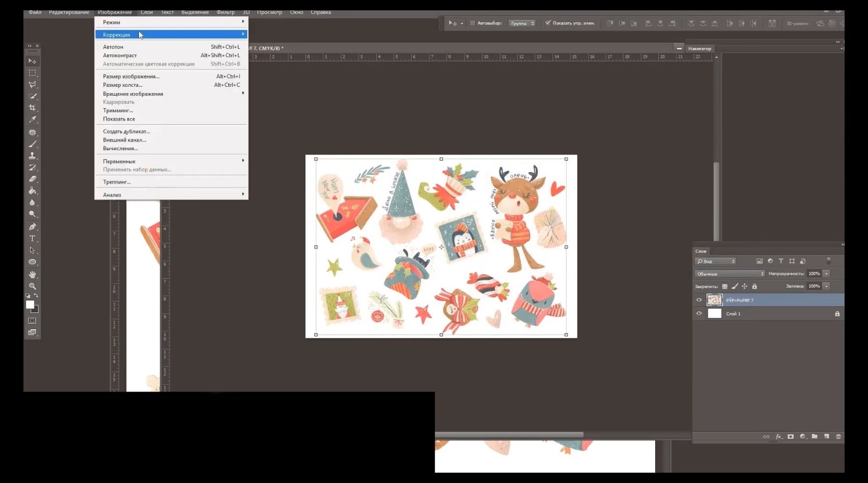Select the Healing Brush tool
This screenshot has height=483, width=868.
pyautogui.click(x=32, y=132)
